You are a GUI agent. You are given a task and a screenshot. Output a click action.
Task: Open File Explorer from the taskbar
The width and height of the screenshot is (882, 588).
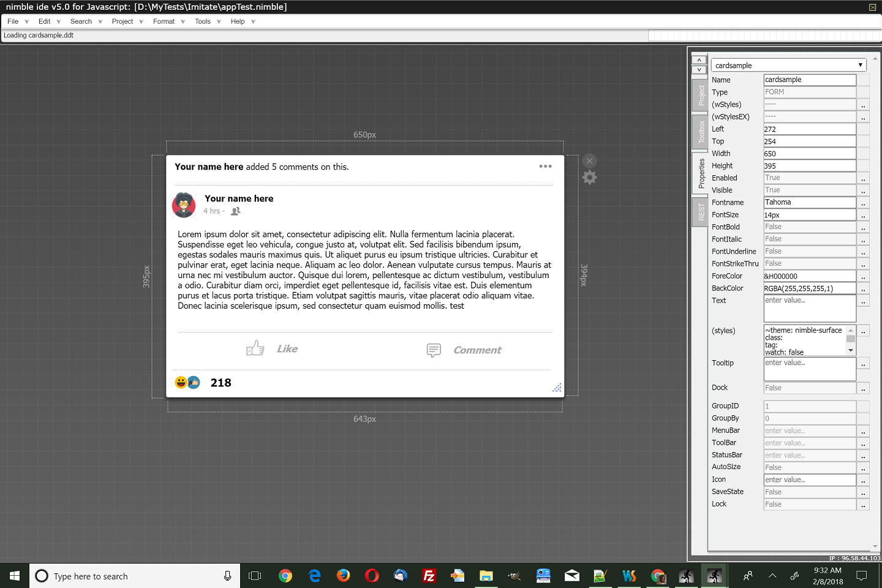pyautogui.click(x=486, y=576)
